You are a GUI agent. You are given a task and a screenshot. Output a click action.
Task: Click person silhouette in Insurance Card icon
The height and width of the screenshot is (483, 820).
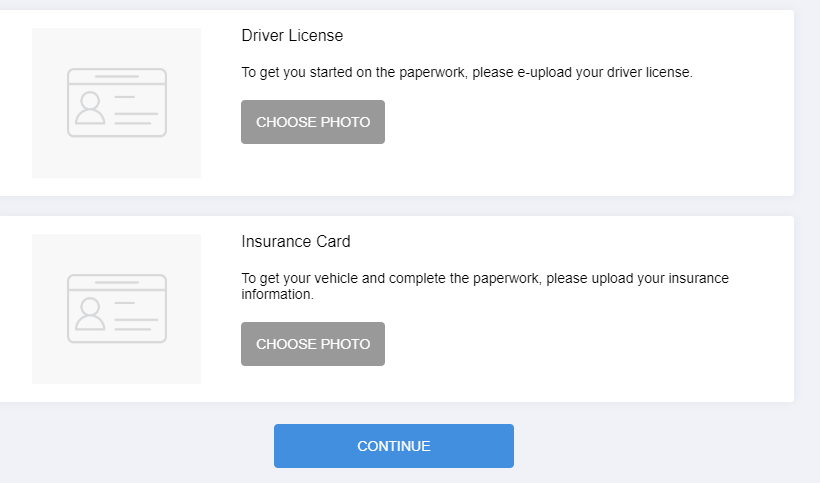(90, 314)
